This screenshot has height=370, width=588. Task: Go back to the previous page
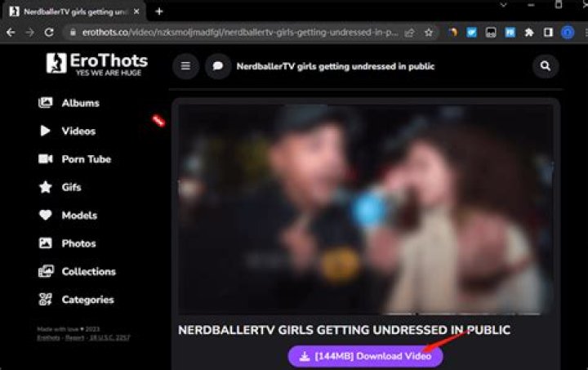11,33
